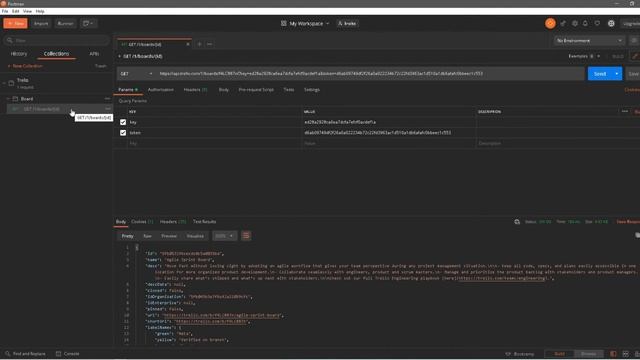Click New Collection link in sidebar
The image size is (640, 360).
[24, 66]
